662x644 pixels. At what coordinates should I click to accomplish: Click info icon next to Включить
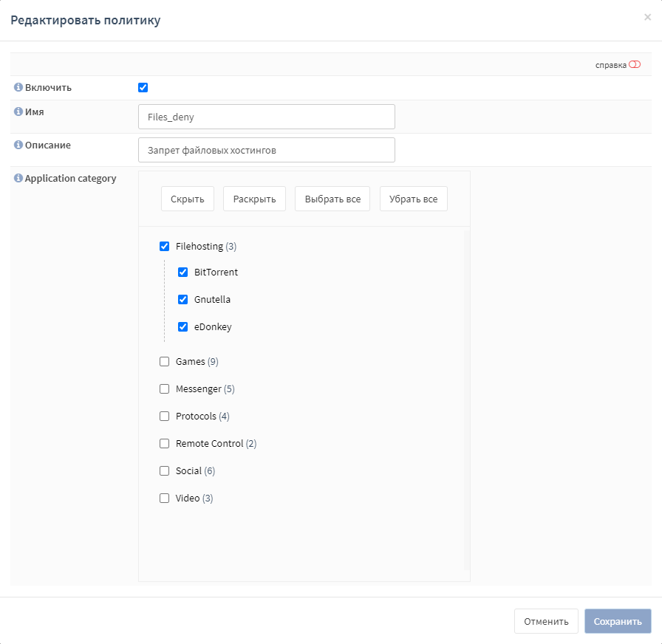(x=18, y=87)
